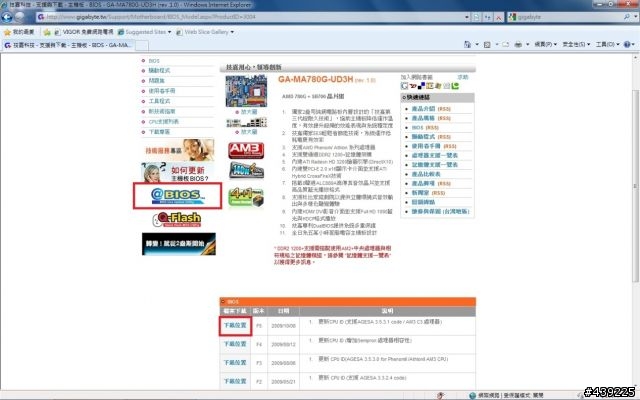The width and height of the screenshot is (640, 400).
Task: Click the Internet zone globe in status bar
Action: 473,396
